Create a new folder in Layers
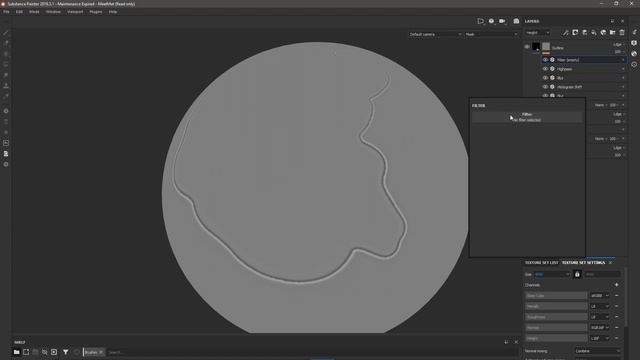The image size is (640, 360). coord(613,33)
